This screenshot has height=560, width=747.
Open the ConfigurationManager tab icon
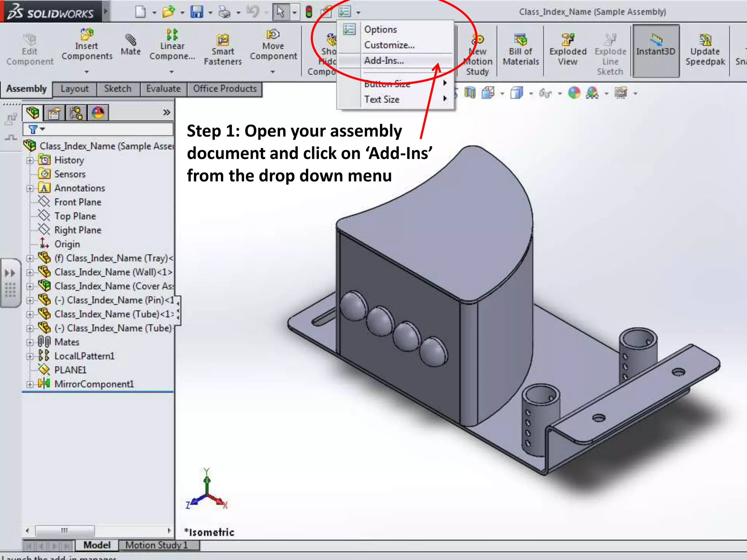point(76,113)
